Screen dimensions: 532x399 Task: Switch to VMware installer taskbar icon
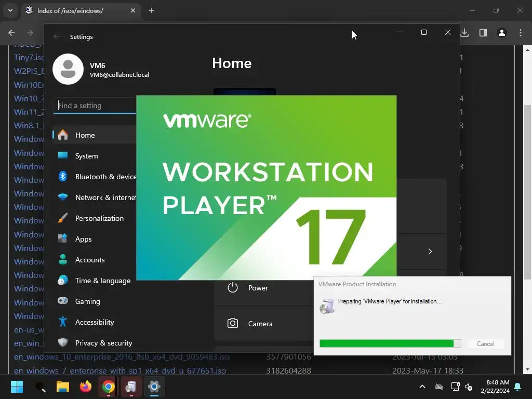point(131,387)
